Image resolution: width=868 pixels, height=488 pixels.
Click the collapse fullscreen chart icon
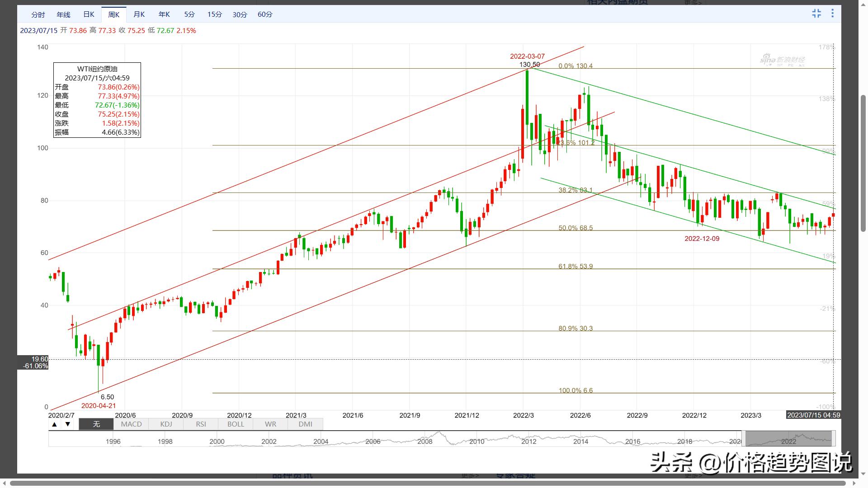pos(816,14)
